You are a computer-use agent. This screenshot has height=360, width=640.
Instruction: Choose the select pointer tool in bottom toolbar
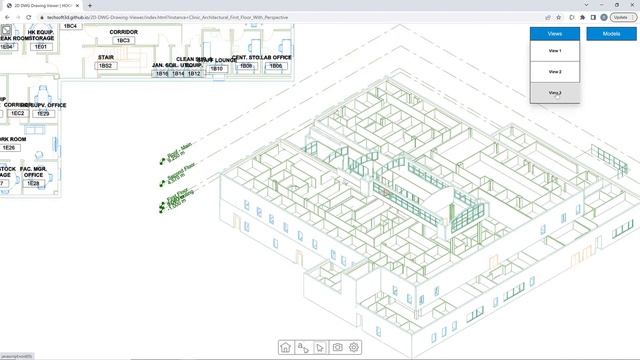point(320,347)
